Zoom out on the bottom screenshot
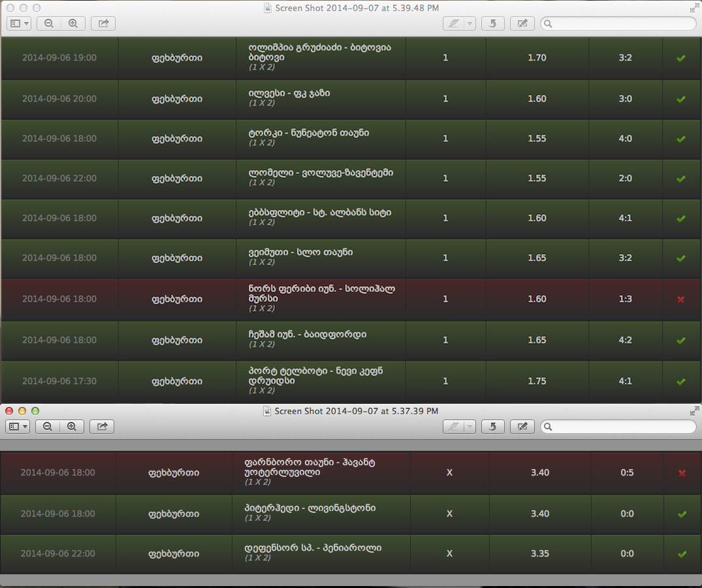 pyautogui.click(x=48, y=426)
